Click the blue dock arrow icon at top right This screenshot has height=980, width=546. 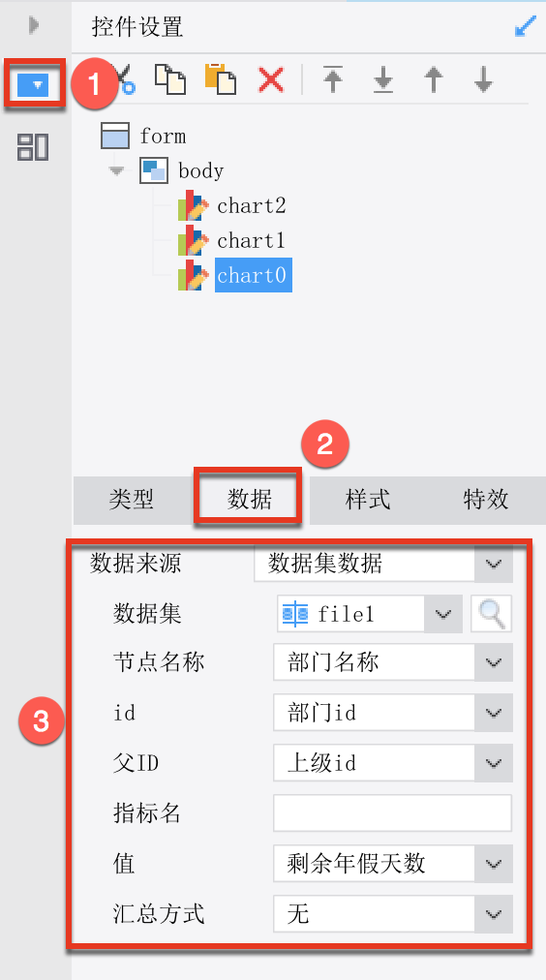click(x=526, y=26)
